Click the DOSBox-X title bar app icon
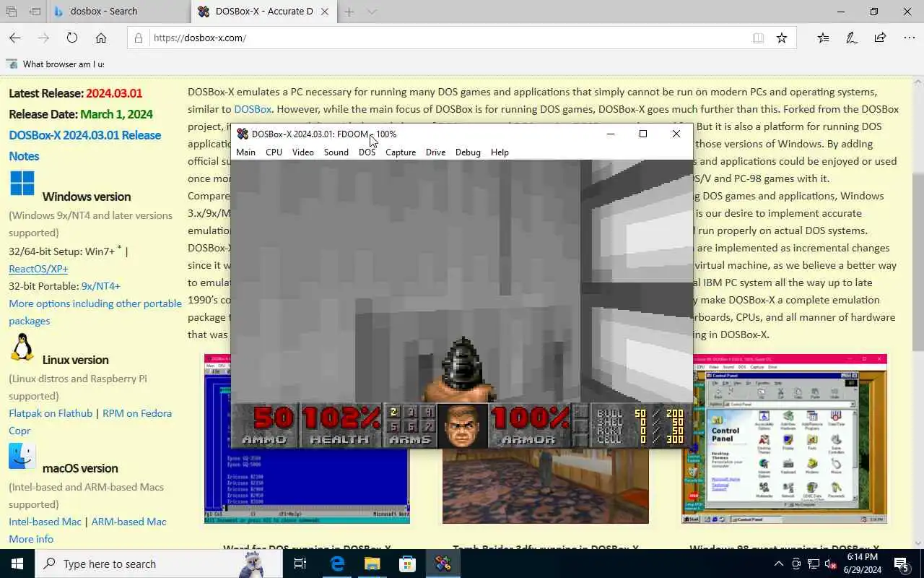 [x=243, y=134]
